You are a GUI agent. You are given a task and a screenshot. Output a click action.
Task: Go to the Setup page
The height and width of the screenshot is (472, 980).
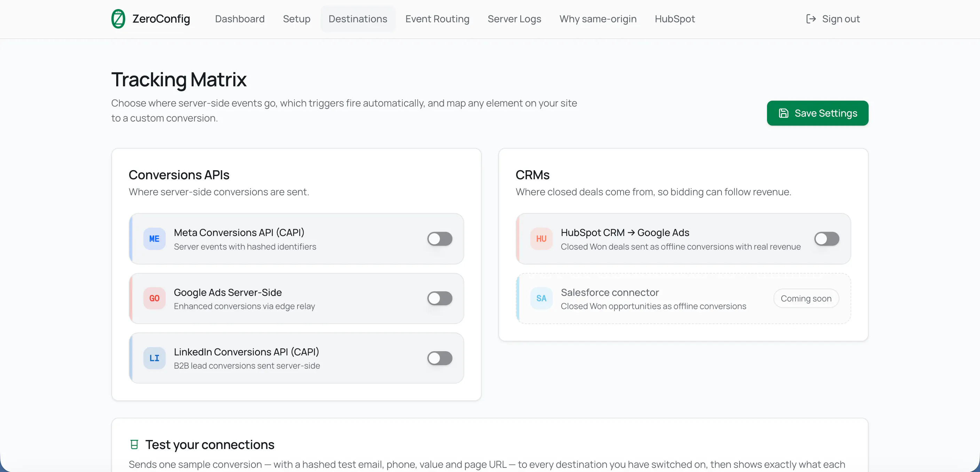click(297, 19)
